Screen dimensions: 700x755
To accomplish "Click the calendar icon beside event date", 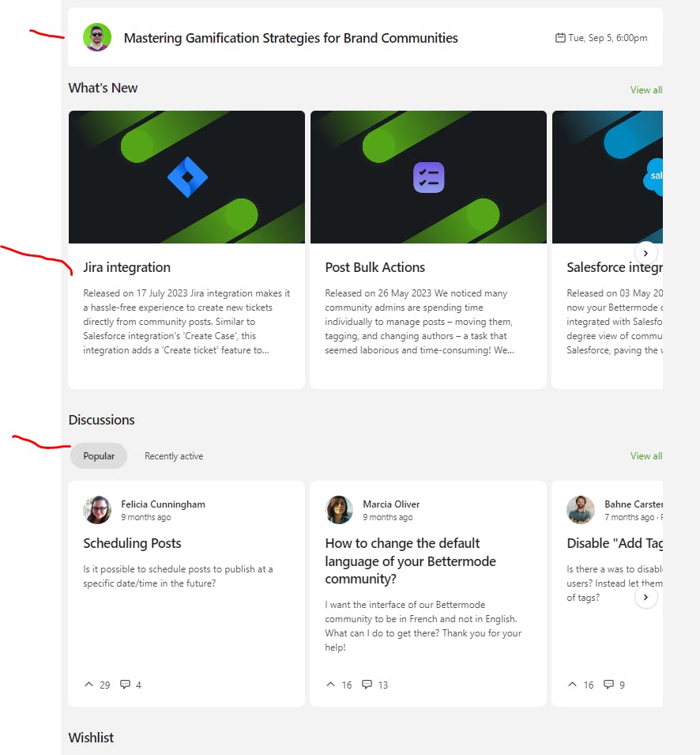I will point(560,38).
